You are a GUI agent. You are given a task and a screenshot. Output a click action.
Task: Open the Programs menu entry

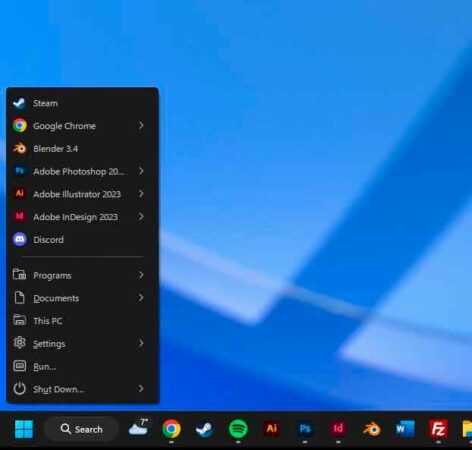82,275
